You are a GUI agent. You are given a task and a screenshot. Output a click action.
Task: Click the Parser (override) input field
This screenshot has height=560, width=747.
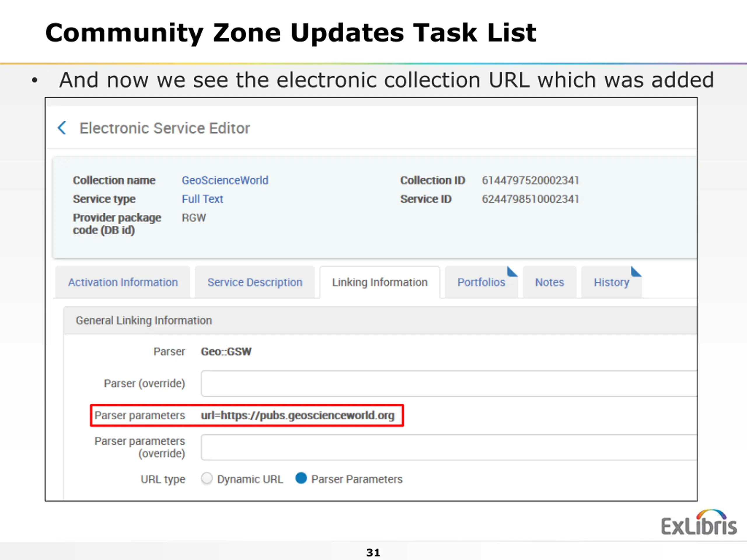click(449, 384)
